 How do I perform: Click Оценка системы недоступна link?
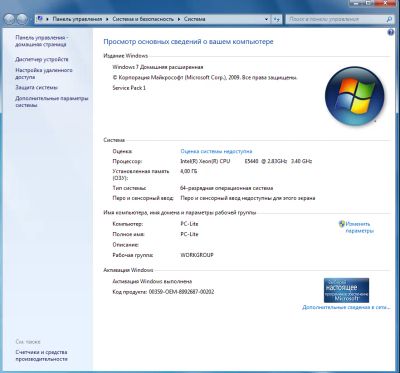(x=216, y=151)
